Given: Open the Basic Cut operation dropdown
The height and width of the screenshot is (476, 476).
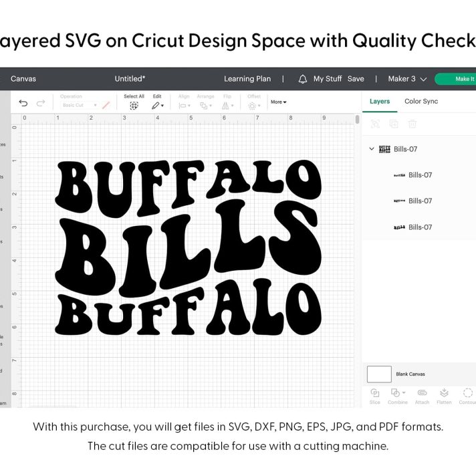Looking at the screenshot, I should pyautogui.click(x=80, y=105).
